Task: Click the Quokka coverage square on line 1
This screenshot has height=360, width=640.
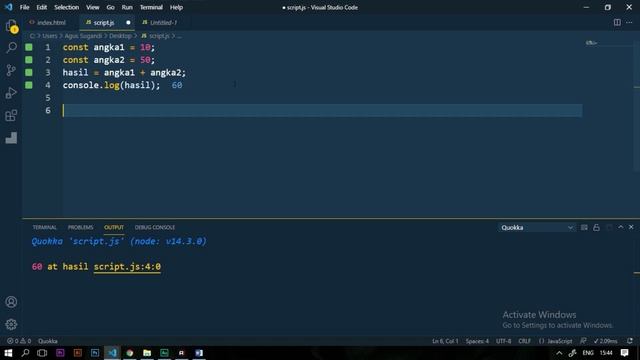Action: point(29,47)
